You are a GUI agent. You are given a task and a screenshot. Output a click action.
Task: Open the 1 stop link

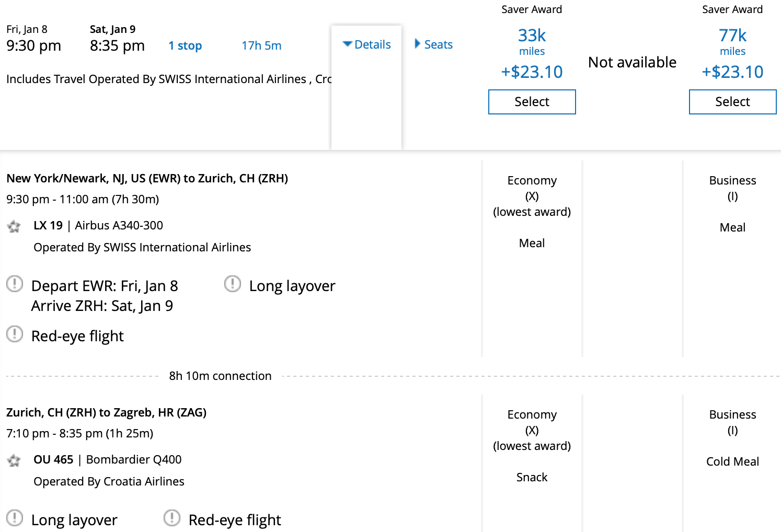point(185,46)
